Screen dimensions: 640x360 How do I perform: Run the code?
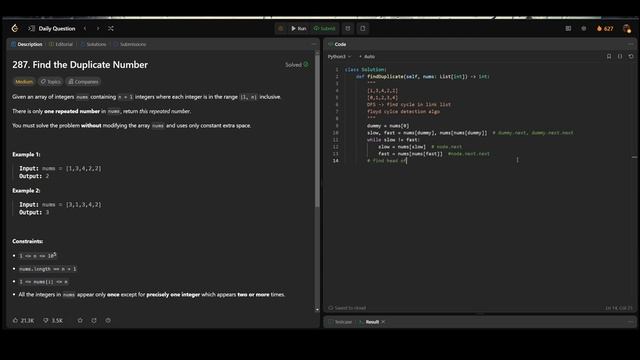click(x=298, y=29)
